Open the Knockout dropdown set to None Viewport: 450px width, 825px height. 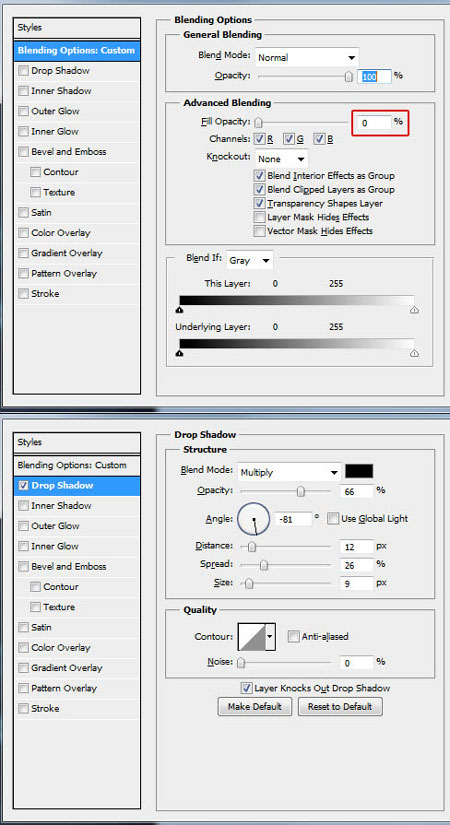[282, 159]
